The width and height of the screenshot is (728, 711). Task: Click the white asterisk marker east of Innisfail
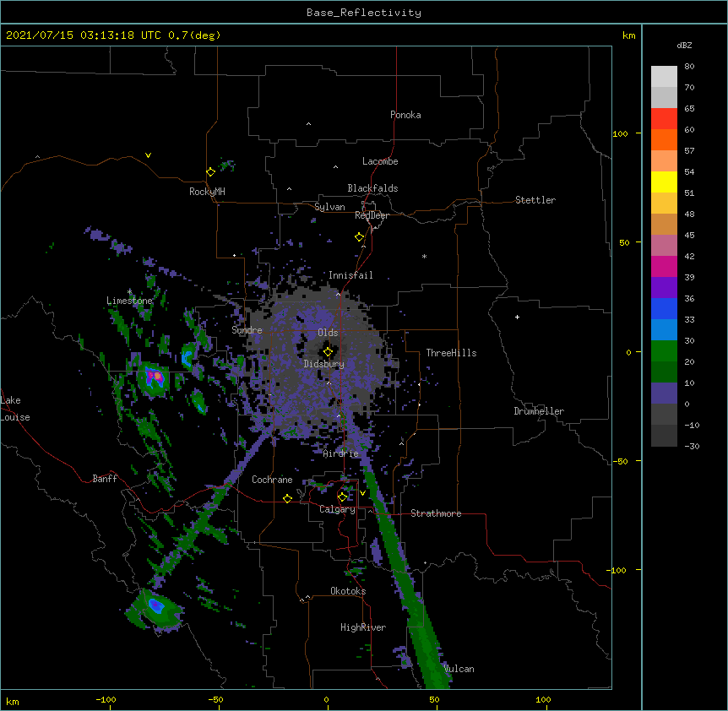tap(424, 256)
